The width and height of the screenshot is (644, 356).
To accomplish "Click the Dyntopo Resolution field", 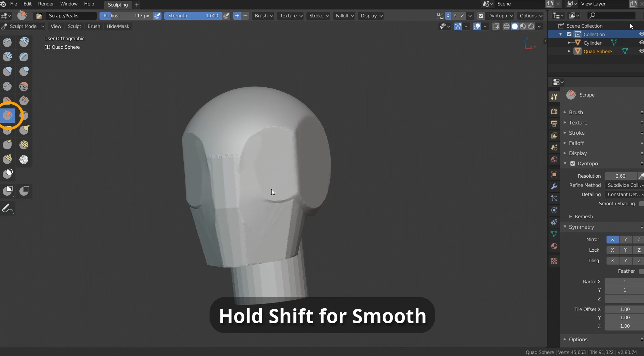I will coord(620,176).
